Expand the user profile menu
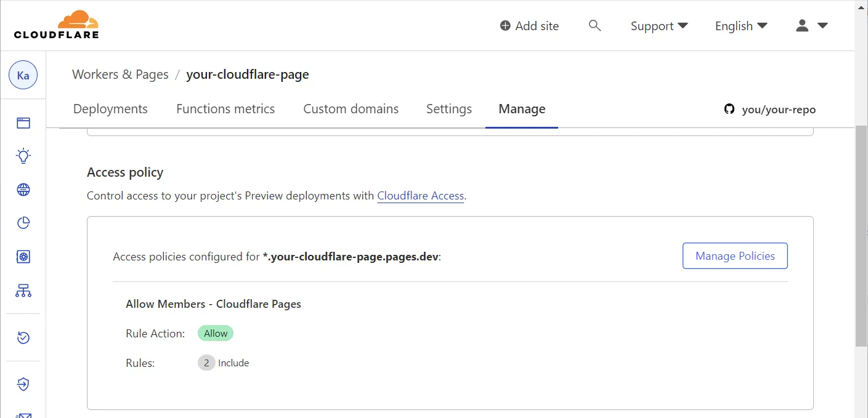868x418 pixels. pos(811,26)
